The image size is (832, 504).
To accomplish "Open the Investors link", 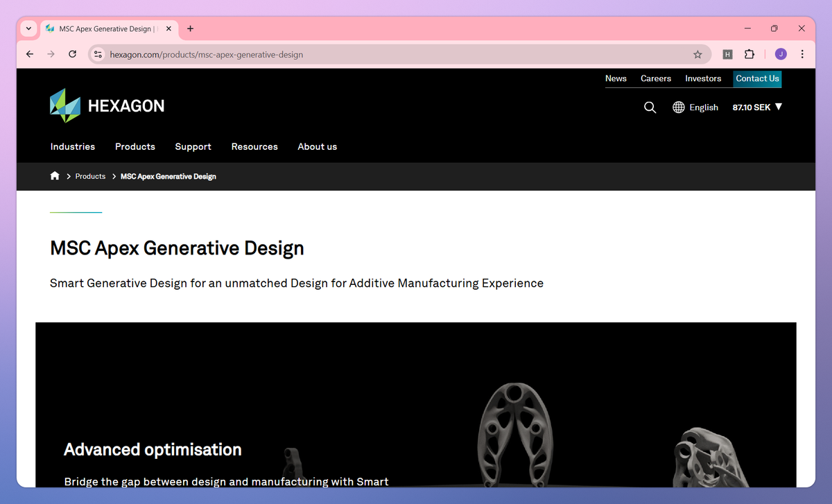I will 703,78.
